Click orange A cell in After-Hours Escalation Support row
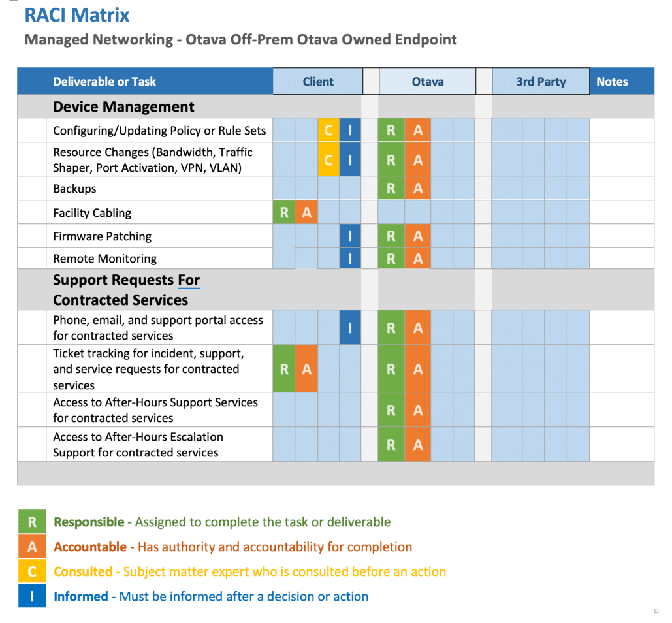This screenshot has height=623, width=672. tap(417, 445)
